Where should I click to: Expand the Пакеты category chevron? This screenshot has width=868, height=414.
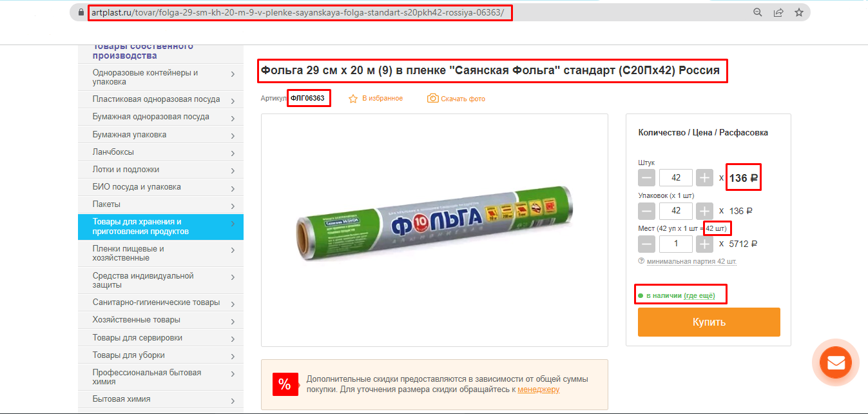click(x=233, y=206)
